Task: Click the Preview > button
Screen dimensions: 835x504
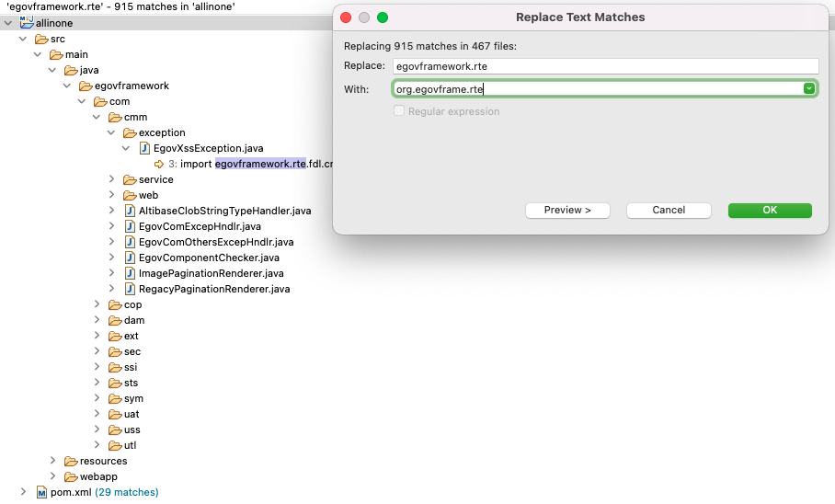Action: pyautogui.click(x=567, y=210)
